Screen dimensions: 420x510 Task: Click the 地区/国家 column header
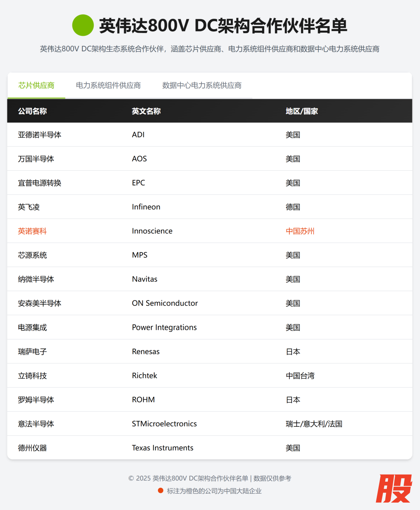pos(301,111)
